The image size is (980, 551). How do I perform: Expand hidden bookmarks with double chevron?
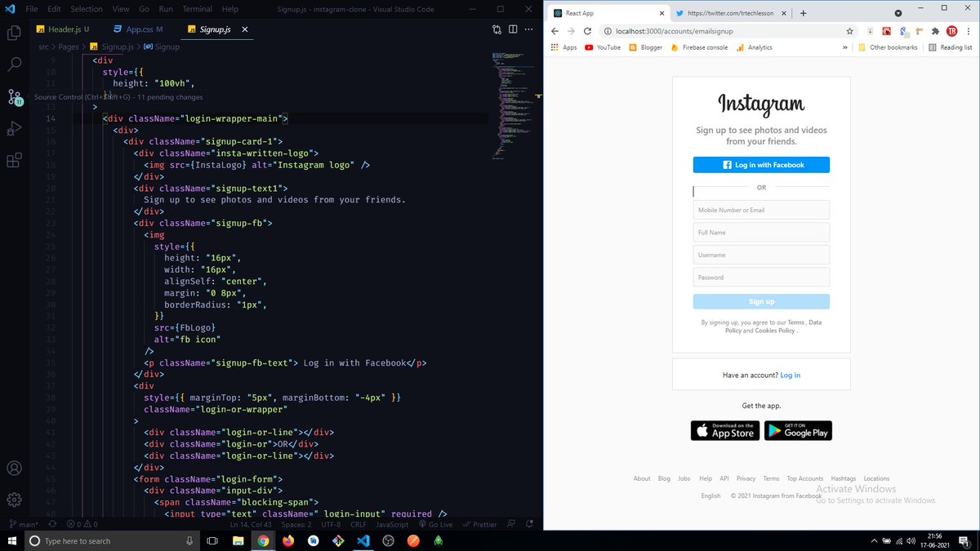point(845,47)
